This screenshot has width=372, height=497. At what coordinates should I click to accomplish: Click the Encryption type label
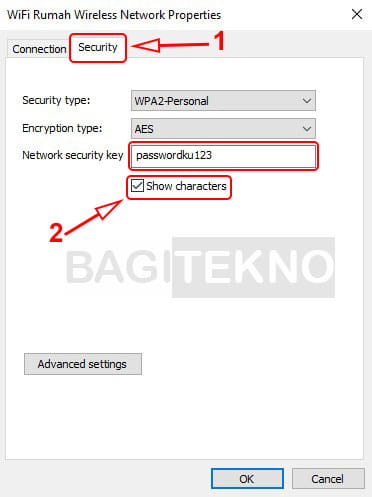pyautogui.click(x=62, y=128)
